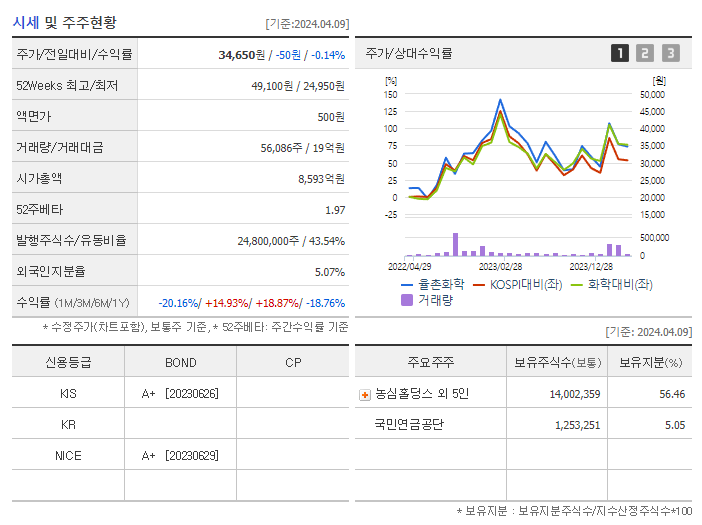
Task: Select the +18.87% six-month return
Action: coord(277,303)
